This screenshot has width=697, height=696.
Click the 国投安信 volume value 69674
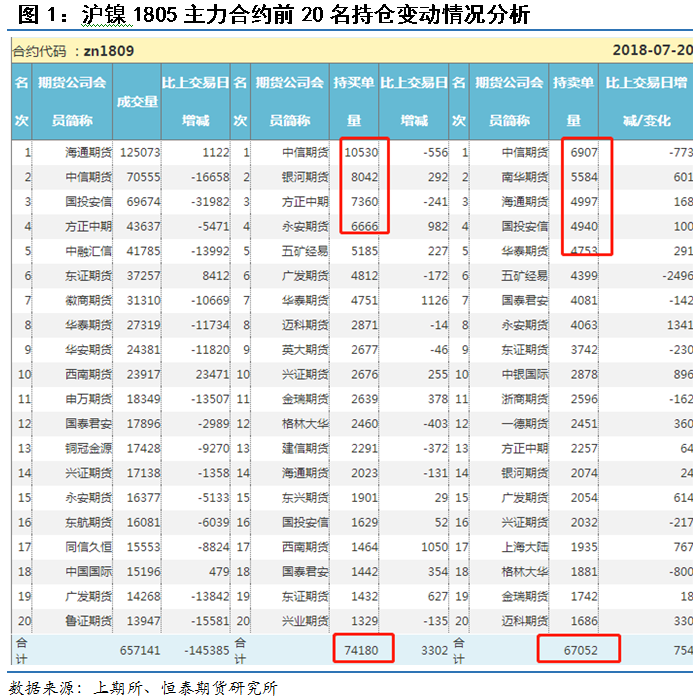(x=143, y=202)
